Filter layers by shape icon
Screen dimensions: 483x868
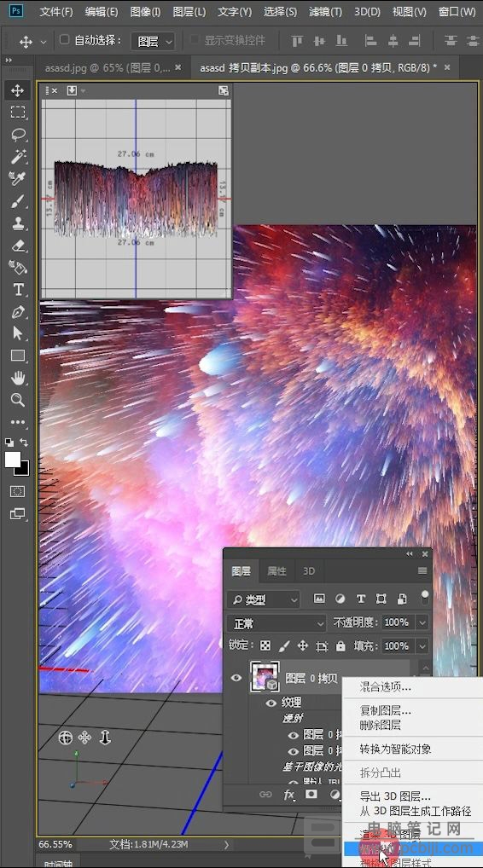pyautogui.click(x=381, y=599)
